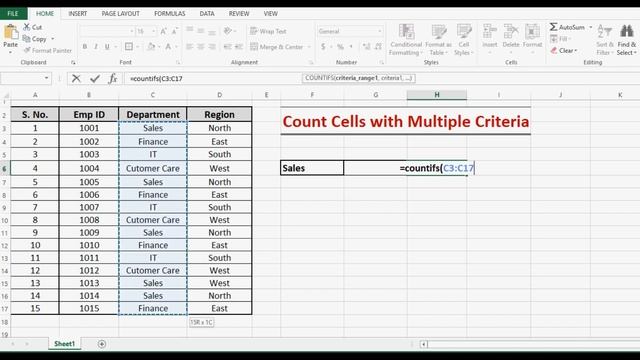
Task: Open Format as Table gallery
Action: click(438, 40)
